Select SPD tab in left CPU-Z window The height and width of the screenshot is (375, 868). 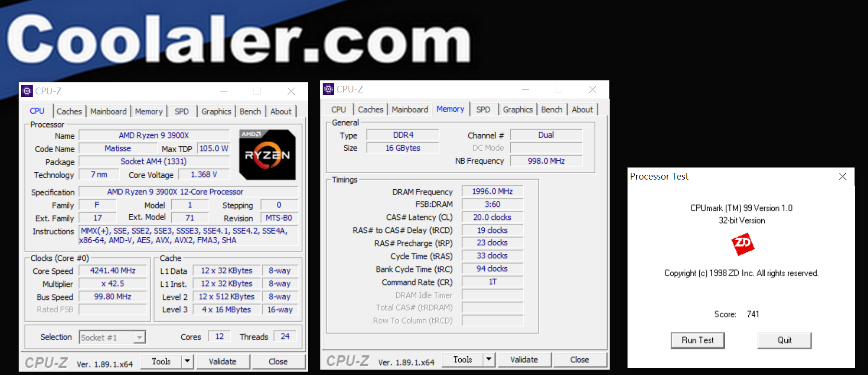coord(182,111)
